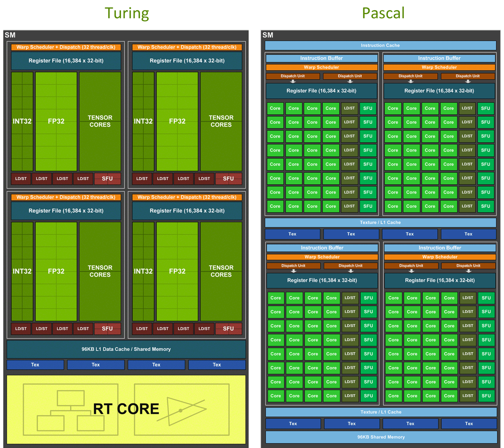504x448 pixels.
Task: Select the Instruction Cache bar in Pascal
Action: coord(381,45)
